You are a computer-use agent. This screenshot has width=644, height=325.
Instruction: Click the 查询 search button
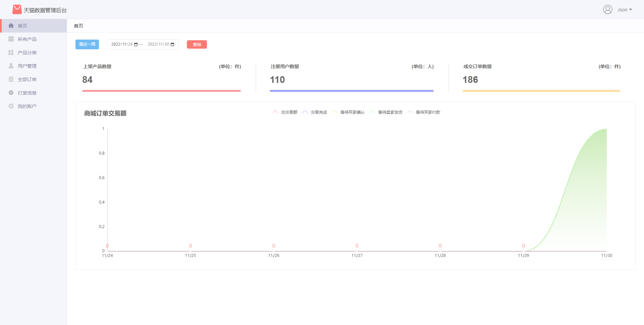tap(197, 44)
